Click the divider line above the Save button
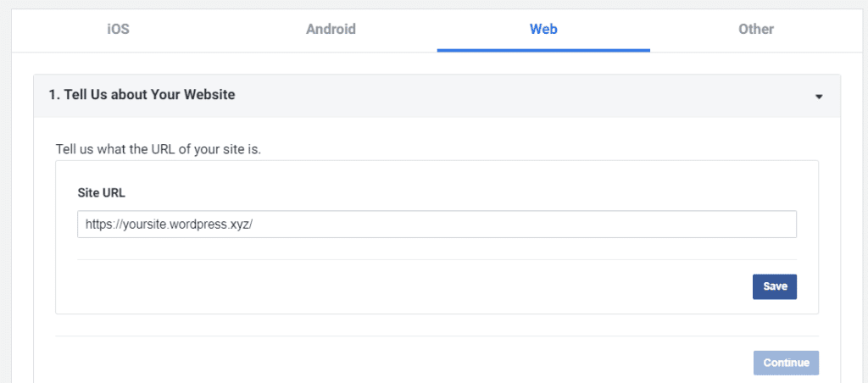The height and width of the screenshot is (383, 868). 437,260
